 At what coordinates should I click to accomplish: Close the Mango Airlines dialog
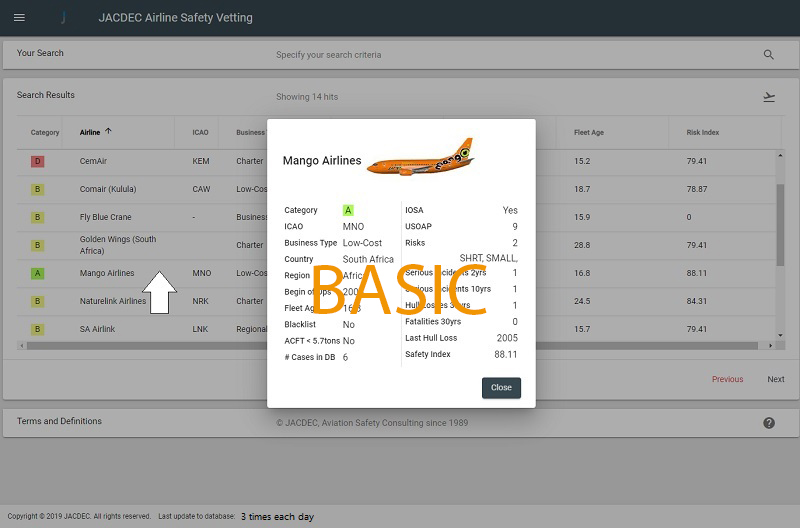(501, 388)
